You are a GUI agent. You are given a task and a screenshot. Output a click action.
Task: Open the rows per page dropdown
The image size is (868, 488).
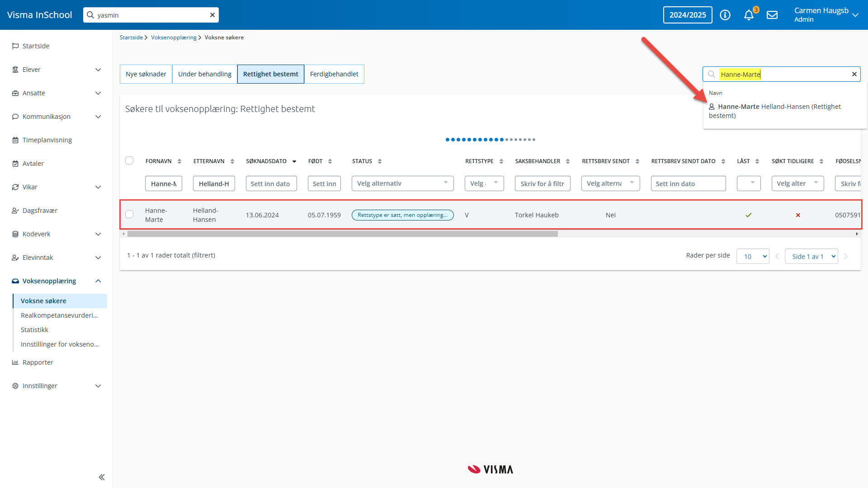(753, 256)
